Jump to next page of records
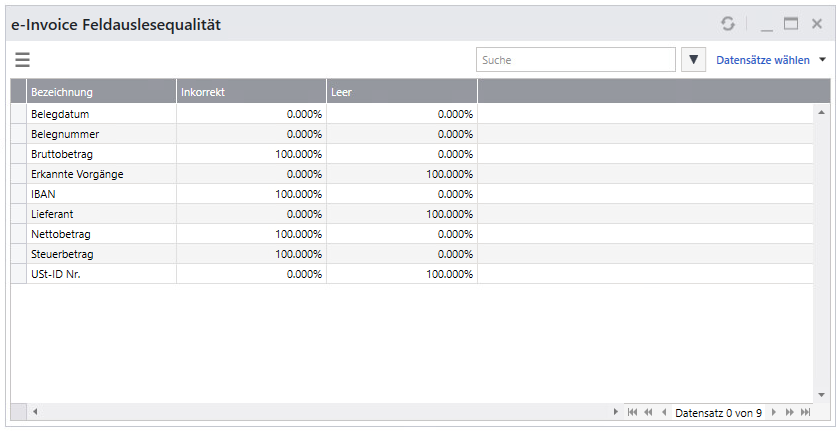The image size is (836, 431). tap(789, 412)
